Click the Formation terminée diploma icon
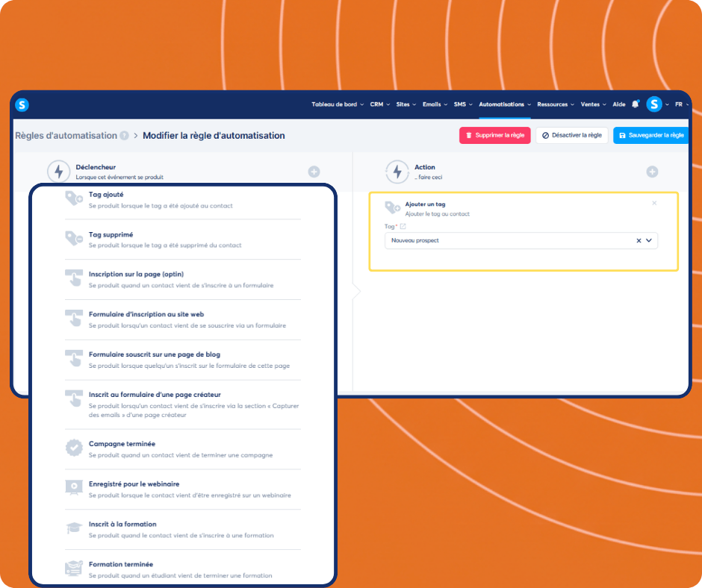702x588 pixels. click(74, 568)
